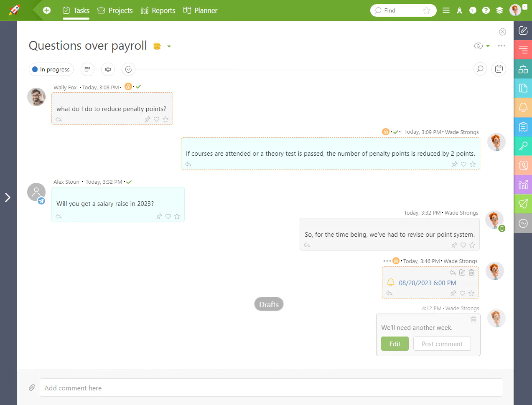Click the checkmark circle complete icon
Viewport: 532px width, 405px height.
point(128,69)
